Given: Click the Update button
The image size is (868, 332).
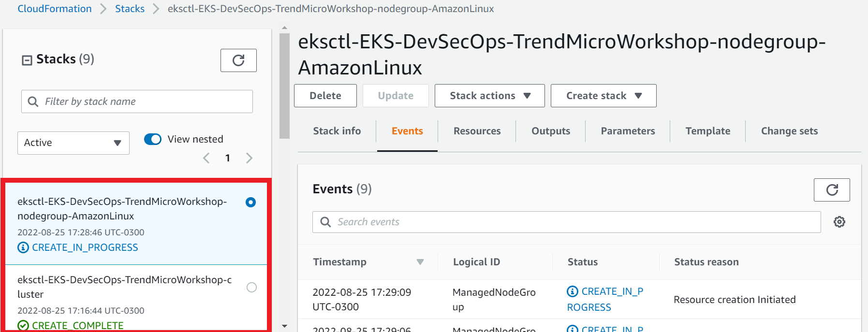Looking at the screenshot, I should tap(396, 96).
